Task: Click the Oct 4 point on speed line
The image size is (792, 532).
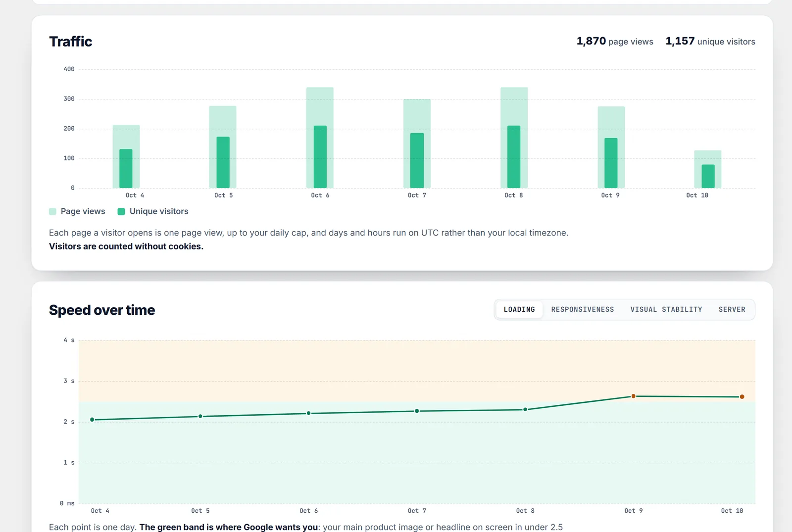Action: coord(92,420)
